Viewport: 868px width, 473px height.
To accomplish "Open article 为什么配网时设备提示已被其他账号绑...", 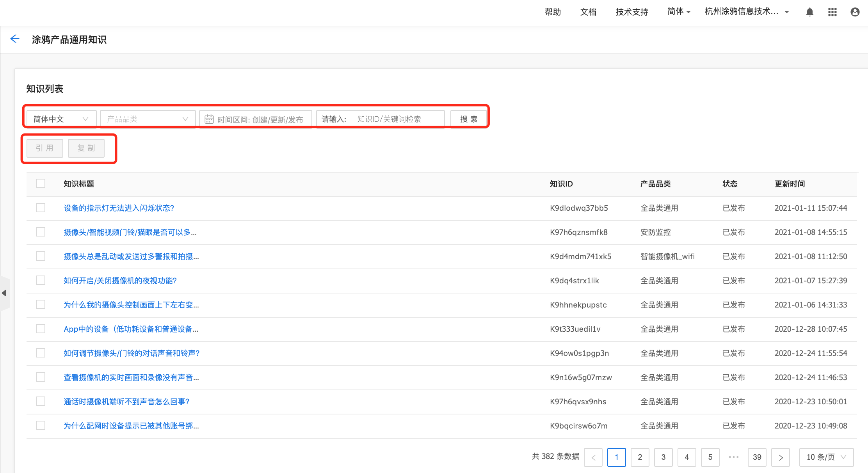I will coord(131,426).
